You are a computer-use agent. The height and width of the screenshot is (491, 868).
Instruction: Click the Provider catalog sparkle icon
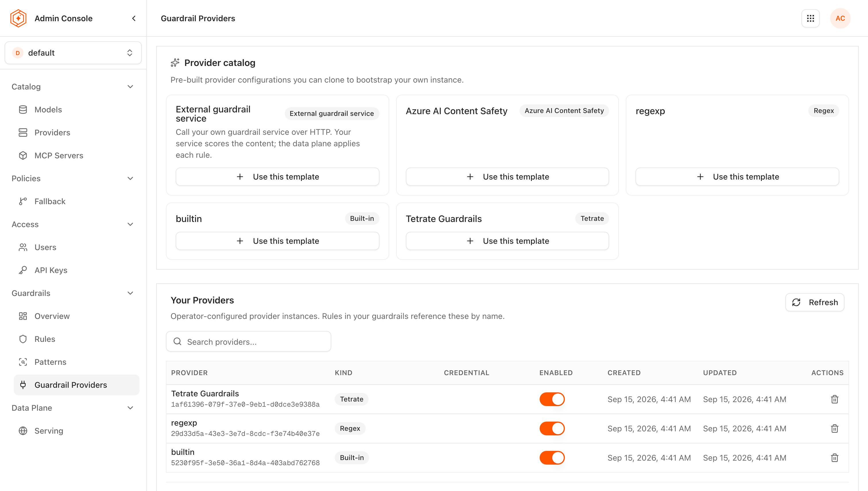pyautogui.click(x=175, y=63)
